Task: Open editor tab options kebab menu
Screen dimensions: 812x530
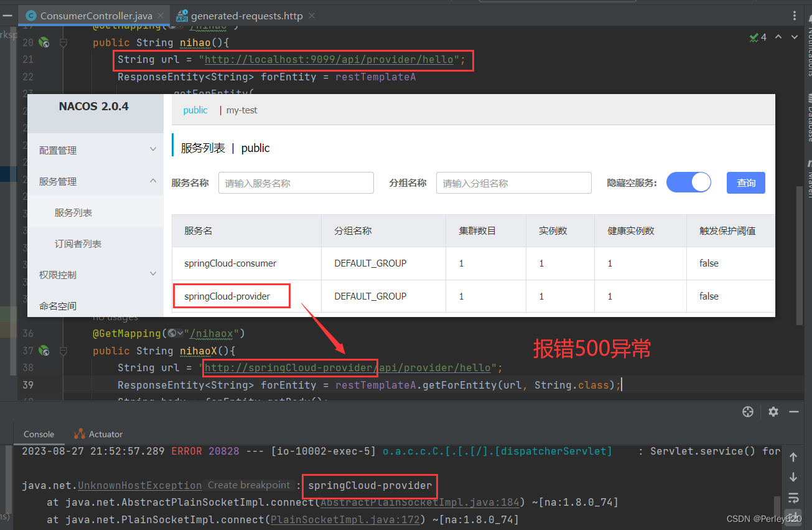Action: tap(794, 16)
